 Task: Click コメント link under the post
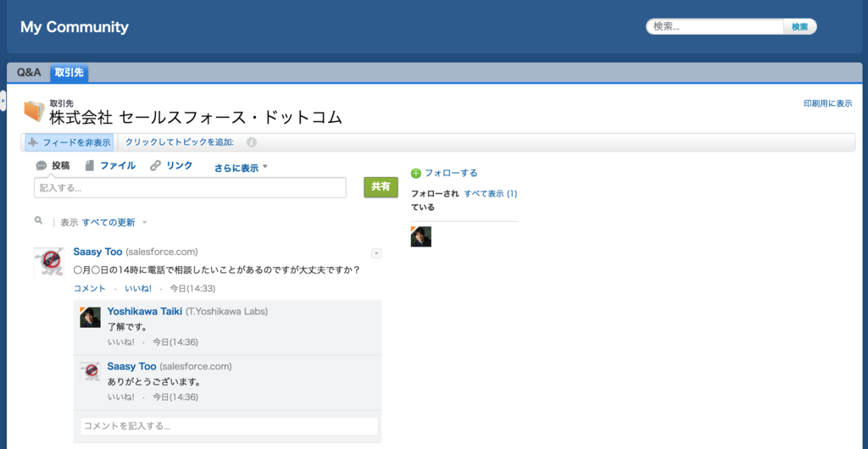[90, 289]
